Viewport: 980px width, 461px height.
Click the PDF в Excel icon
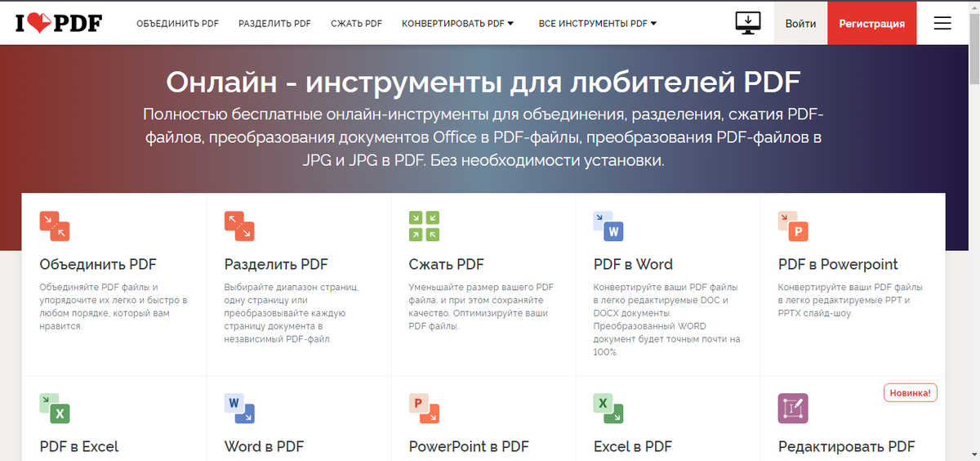pos(55,408)
